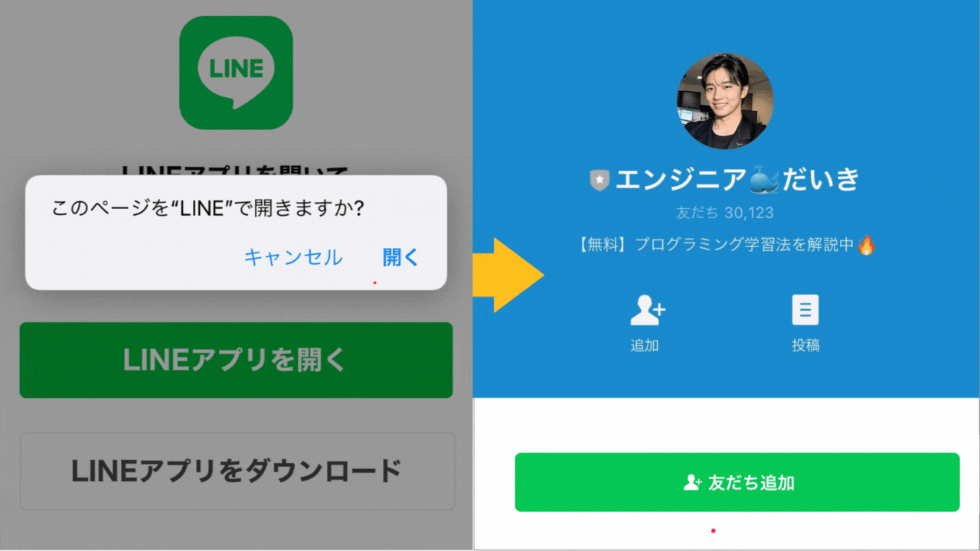Tap the 追加 add-friend icon
980x551 pixels.
[x=648, y=310]
